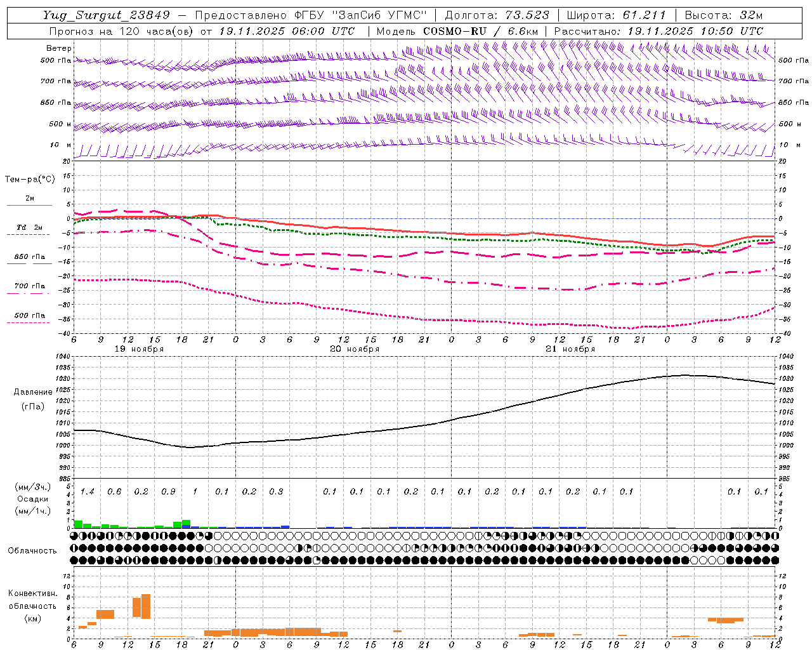
Task: Select the text Широта: 61.211 in header
Action: [616, 15]
